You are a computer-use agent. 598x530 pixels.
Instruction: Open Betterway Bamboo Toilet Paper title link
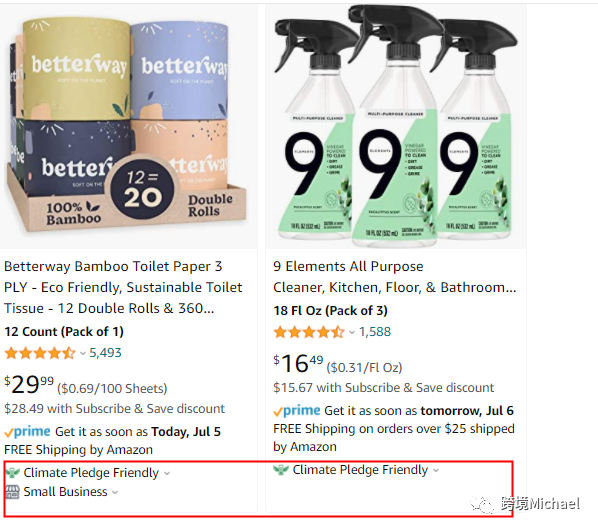tap(123, 287)
